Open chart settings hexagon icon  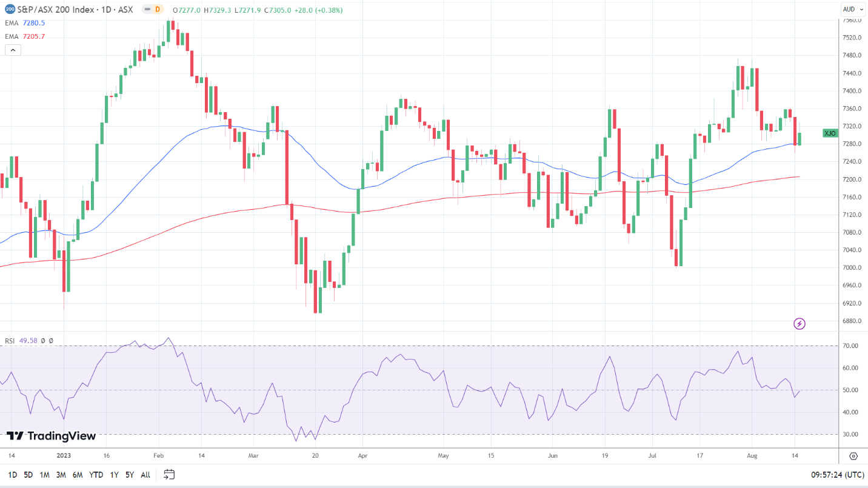[853, 455]
